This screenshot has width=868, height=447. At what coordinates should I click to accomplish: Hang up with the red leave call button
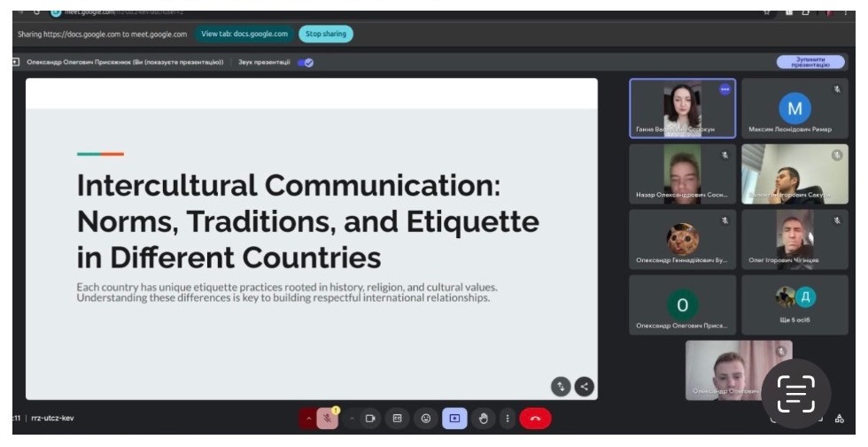(x=535, y=419)
